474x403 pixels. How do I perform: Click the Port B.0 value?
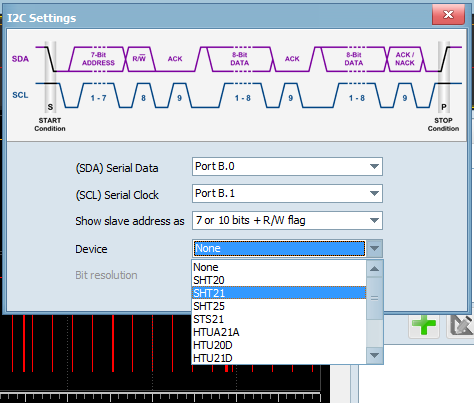pyautogui.click(x=215, y=166)
